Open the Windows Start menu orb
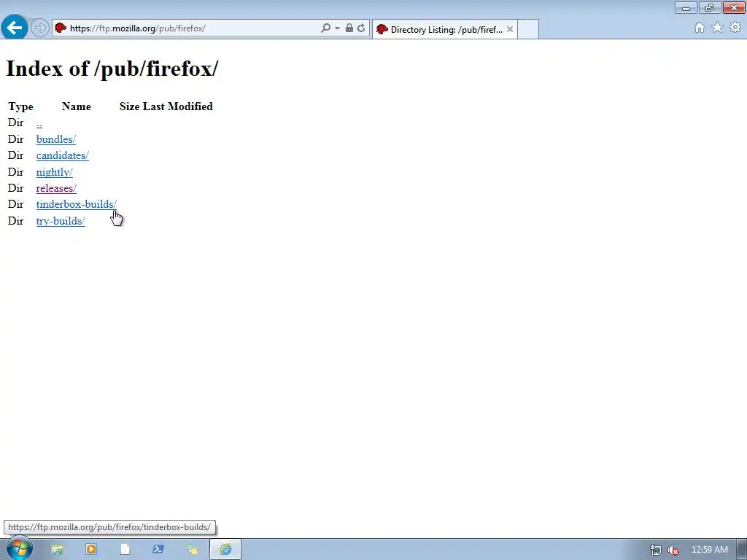Image resolution: width=747 pixels, height=560 pixels. [19, 549]
